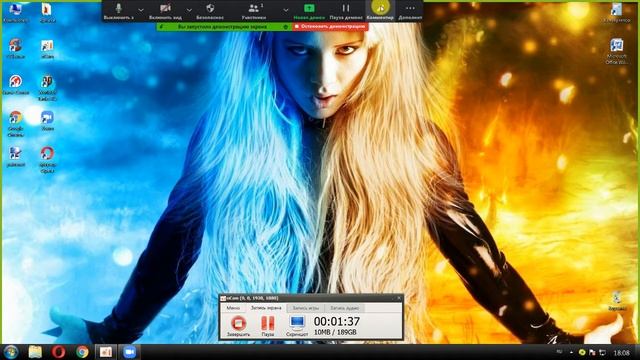The height and width of the screenshot is (360, 640).
Task: Open video options arrow beside camera
Action: (189, 9)
